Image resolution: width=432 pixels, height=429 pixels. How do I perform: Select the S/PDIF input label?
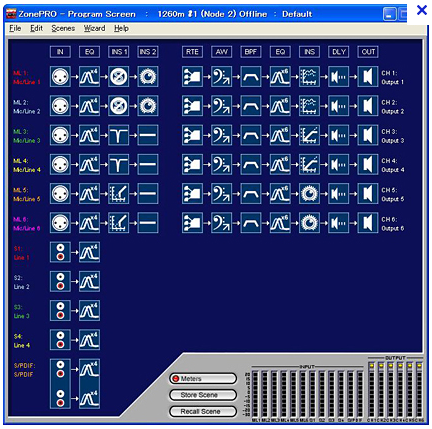click(x=24, y=370)
